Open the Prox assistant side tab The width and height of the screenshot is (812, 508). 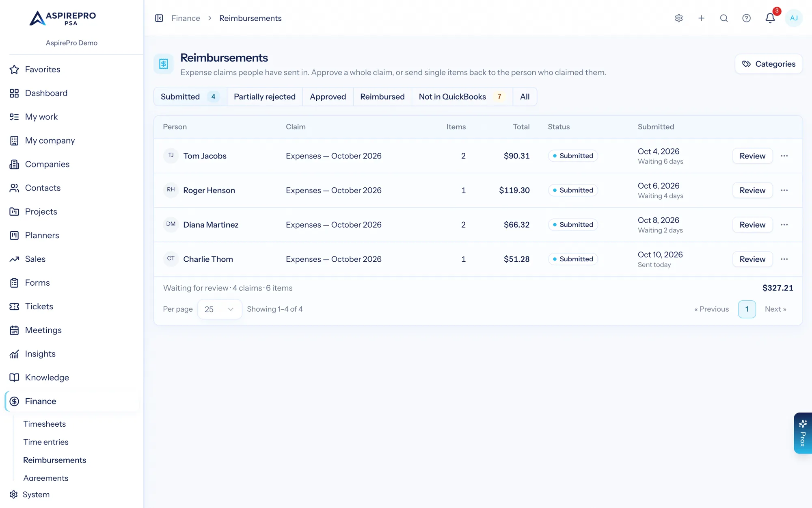tap(803, 433)
